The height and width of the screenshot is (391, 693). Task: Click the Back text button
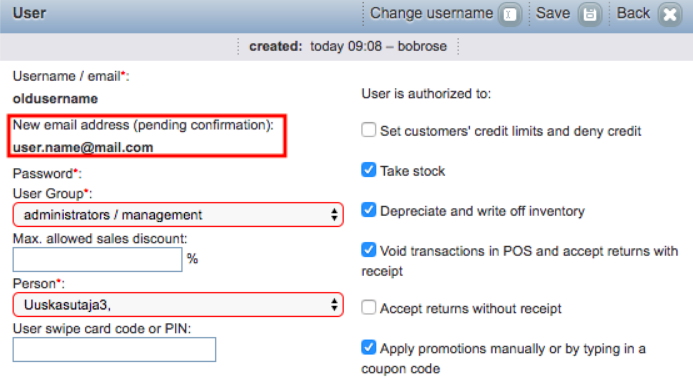pyautogui.click(x=633, y=13)
